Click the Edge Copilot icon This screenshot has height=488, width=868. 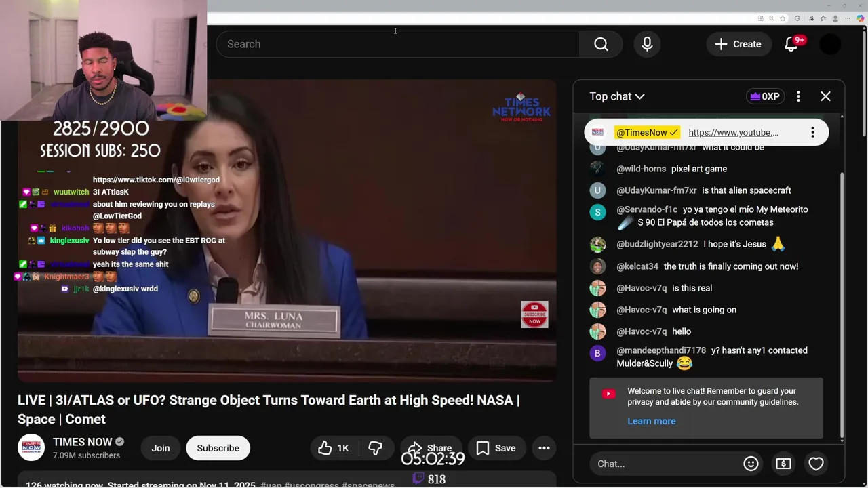point(861,18)
